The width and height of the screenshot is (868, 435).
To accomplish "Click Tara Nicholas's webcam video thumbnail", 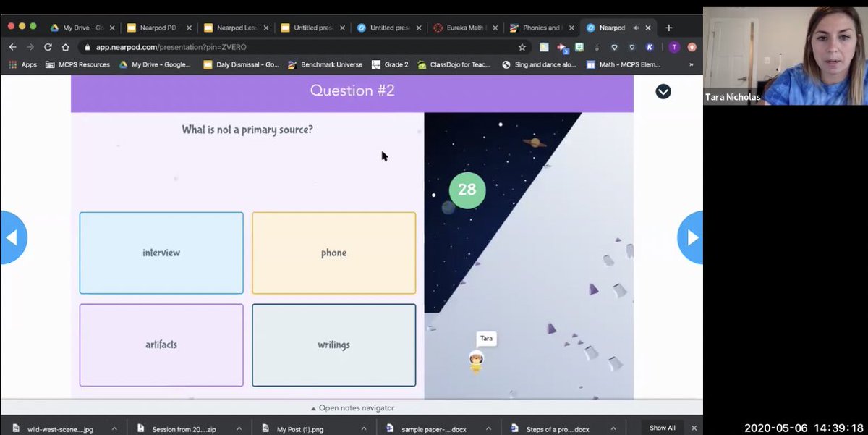I will tap(786, 56).
